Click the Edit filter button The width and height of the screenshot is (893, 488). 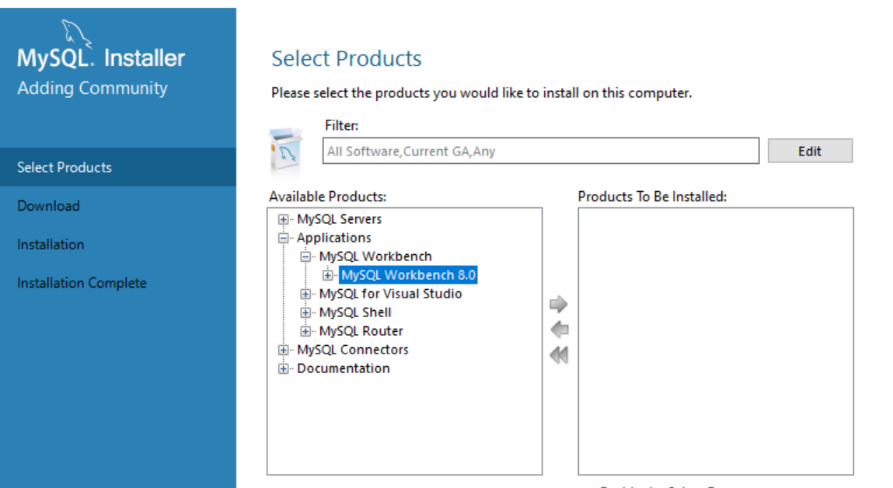[810, 151]
